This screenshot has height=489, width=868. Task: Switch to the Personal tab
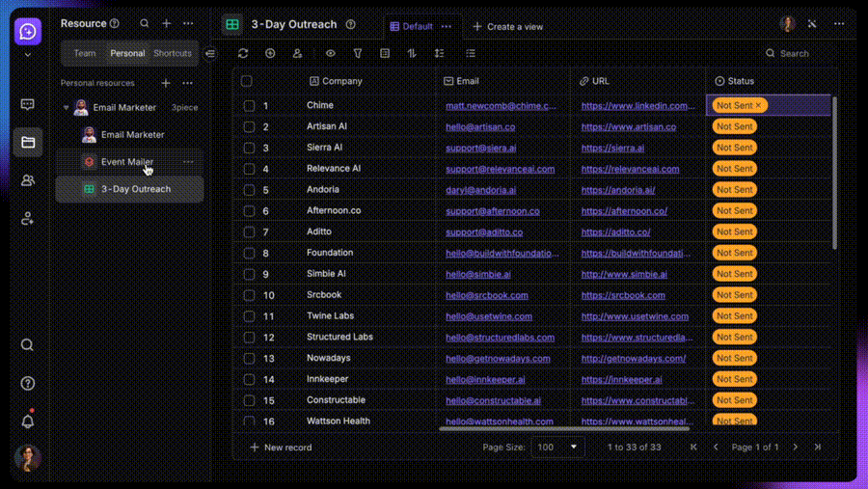point(127,53)
